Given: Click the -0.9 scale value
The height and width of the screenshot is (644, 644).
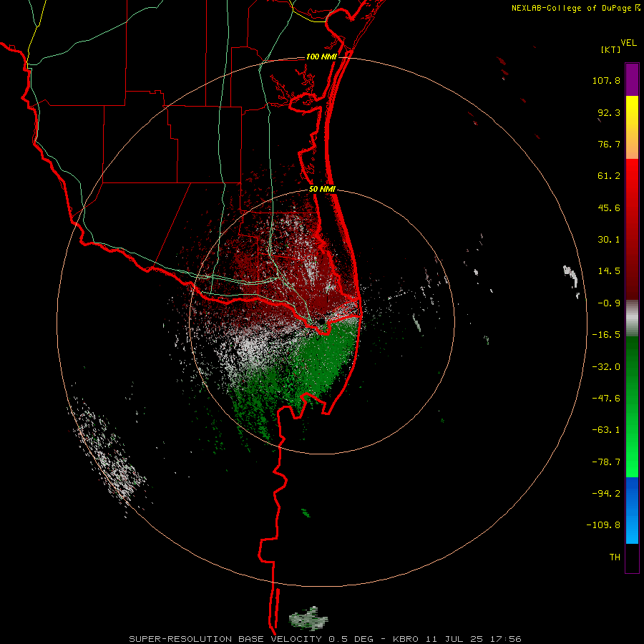Looking at the screenshot, I should coord(609,303).
